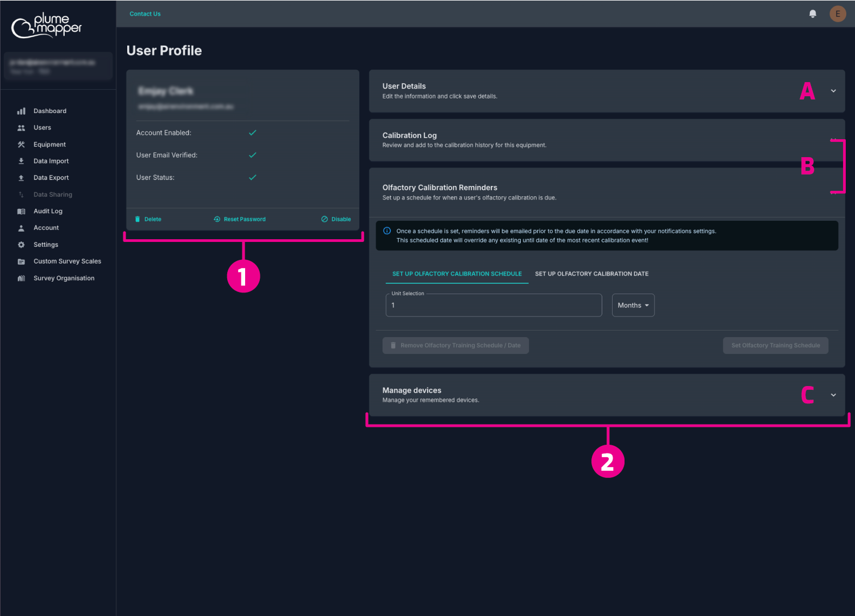This screenshot has height=616, width=855.
Task: Click 'Edit the information and click save details.'
Action: 440,96
